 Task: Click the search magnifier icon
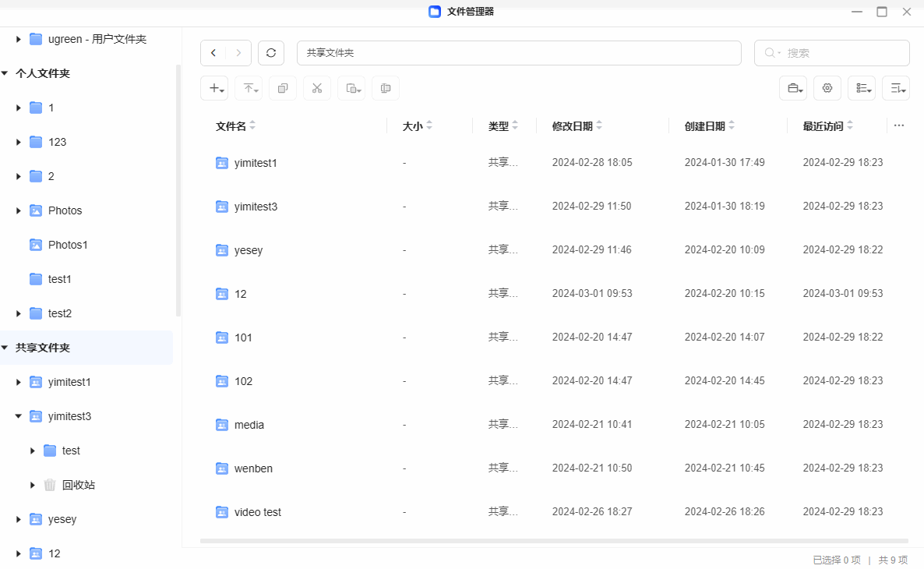770,53
